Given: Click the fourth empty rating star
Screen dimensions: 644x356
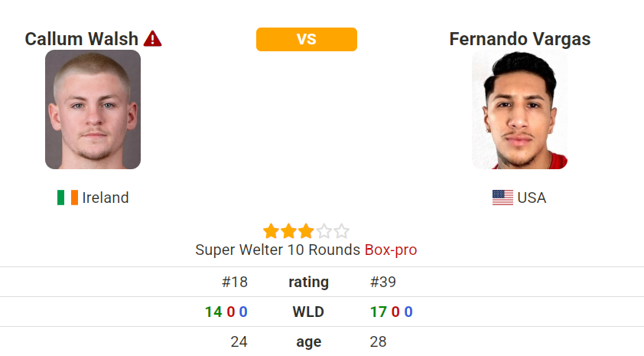Looking at the screenshot, I should [324, 231].
